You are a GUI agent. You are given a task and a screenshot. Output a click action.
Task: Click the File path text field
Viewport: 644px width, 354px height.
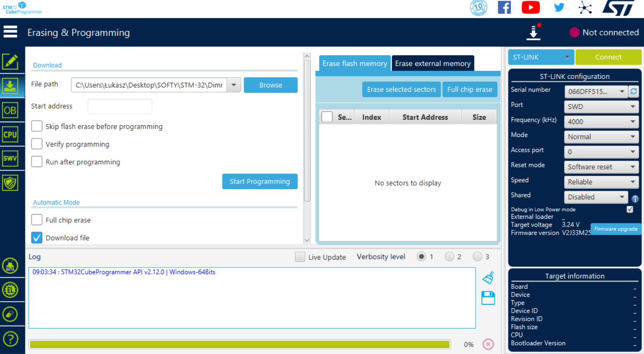[149, 85]
